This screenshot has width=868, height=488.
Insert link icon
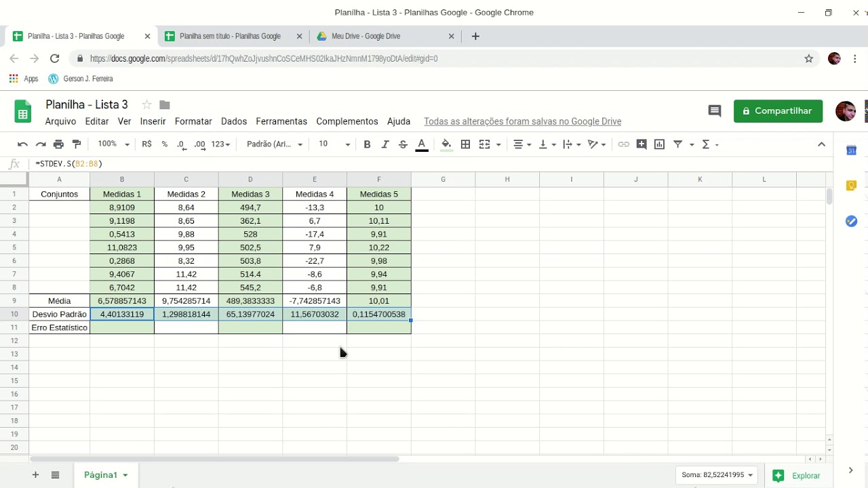(623, 144)
